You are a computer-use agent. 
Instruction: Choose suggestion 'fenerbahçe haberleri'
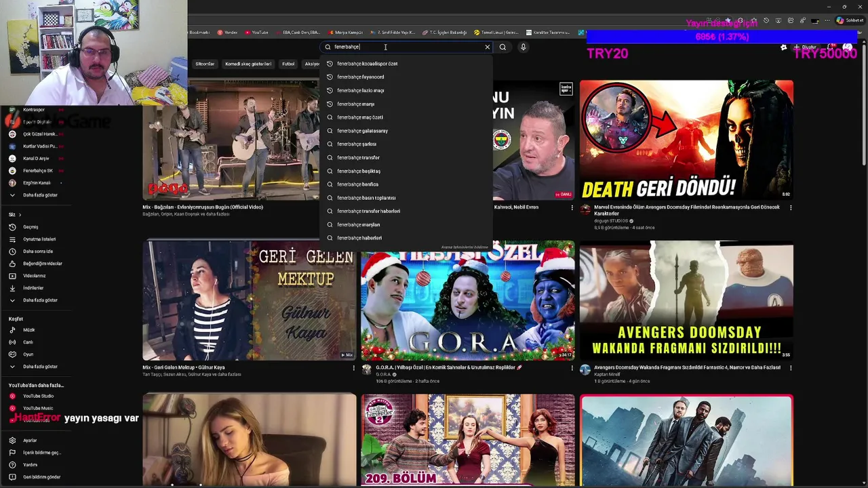pos(406,238)
